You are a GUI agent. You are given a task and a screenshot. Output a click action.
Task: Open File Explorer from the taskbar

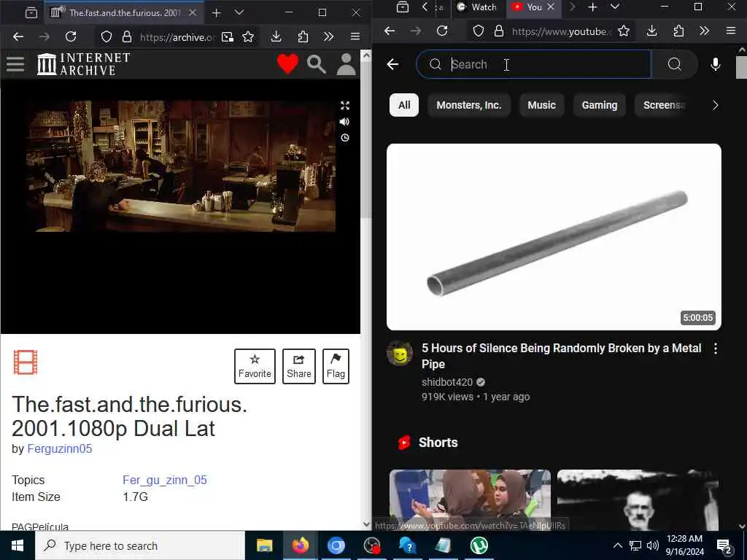click(264, 545)
